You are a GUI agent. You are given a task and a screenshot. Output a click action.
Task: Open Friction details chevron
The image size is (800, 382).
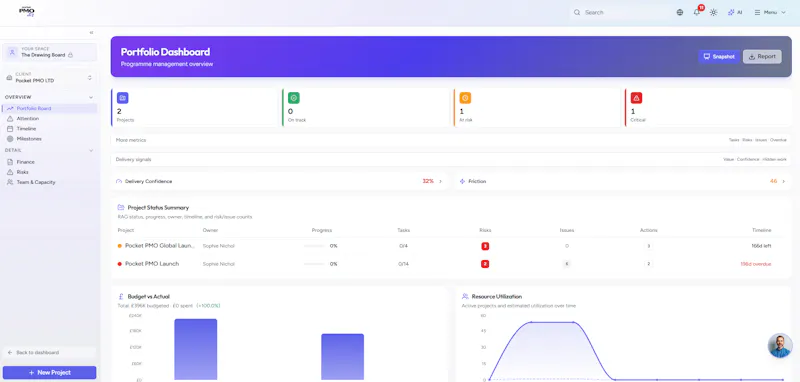click(x=784, y=181)
